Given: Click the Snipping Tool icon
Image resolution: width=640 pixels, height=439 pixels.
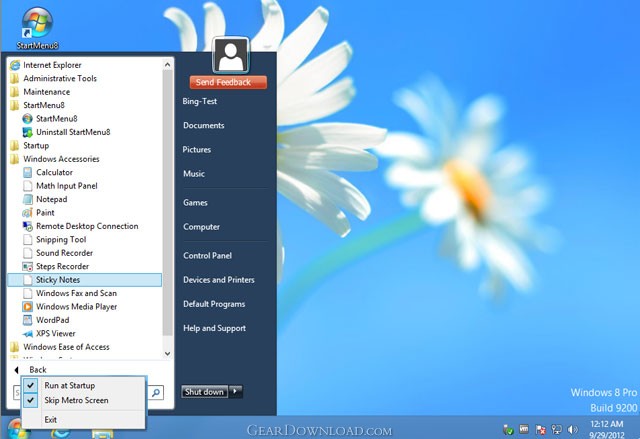Looking at the screenshot, I should (28, 239).
